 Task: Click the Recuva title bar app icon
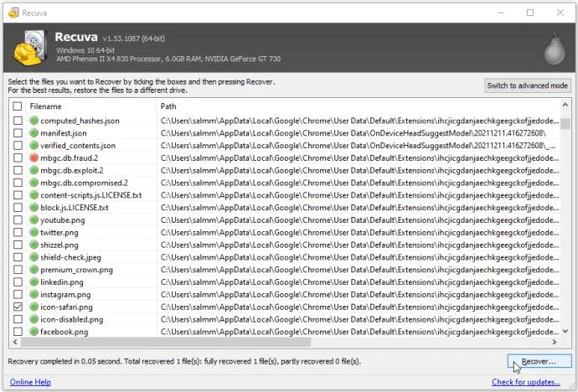click(x=13, y=13)
